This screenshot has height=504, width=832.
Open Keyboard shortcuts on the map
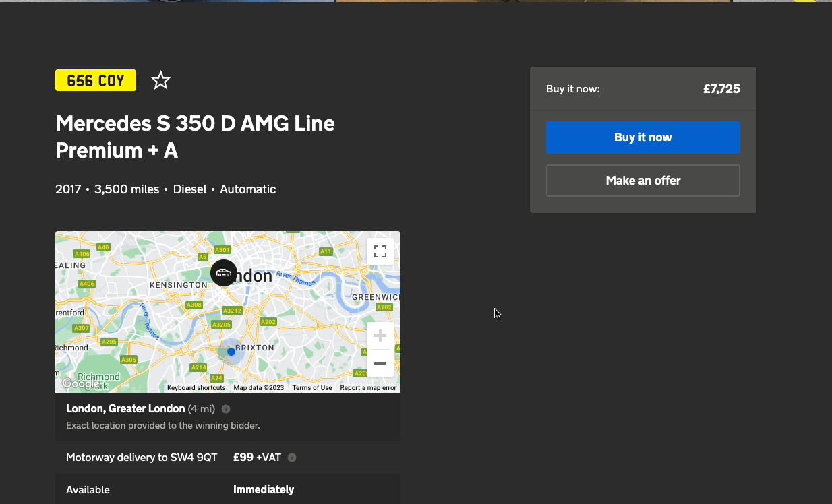click(x=196, y=388)
